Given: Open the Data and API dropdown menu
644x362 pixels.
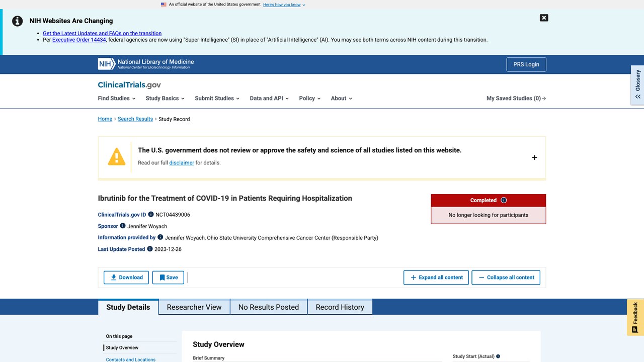Looking at the screenshot, I should pos(269,99).
